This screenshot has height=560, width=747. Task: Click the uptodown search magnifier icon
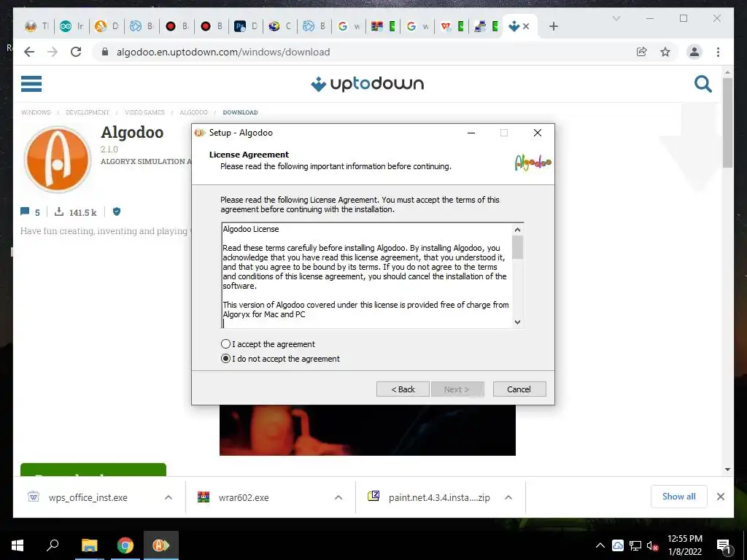(703, 84)
